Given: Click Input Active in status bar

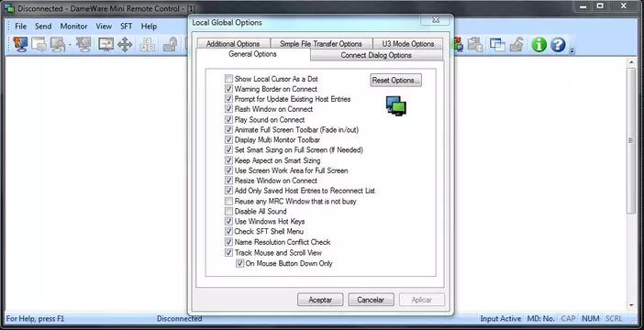Looking at the screenshot, I should click(x=501, y=318).
